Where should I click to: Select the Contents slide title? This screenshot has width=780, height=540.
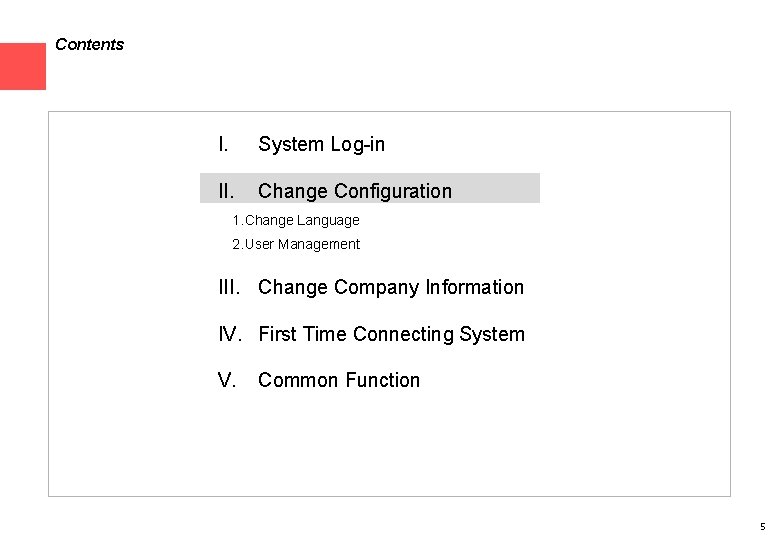(x=89, y=45)
